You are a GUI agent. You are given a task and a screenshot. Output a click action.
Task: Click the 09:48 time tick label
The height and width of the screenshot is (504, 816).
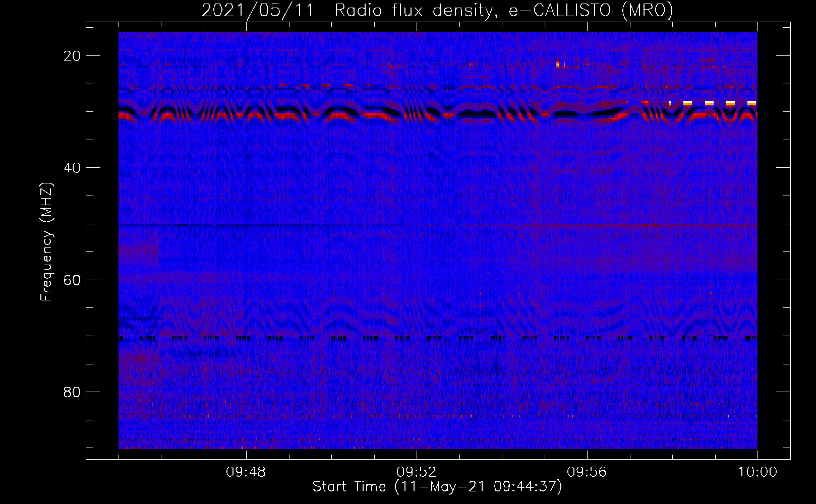pos(246,472)
